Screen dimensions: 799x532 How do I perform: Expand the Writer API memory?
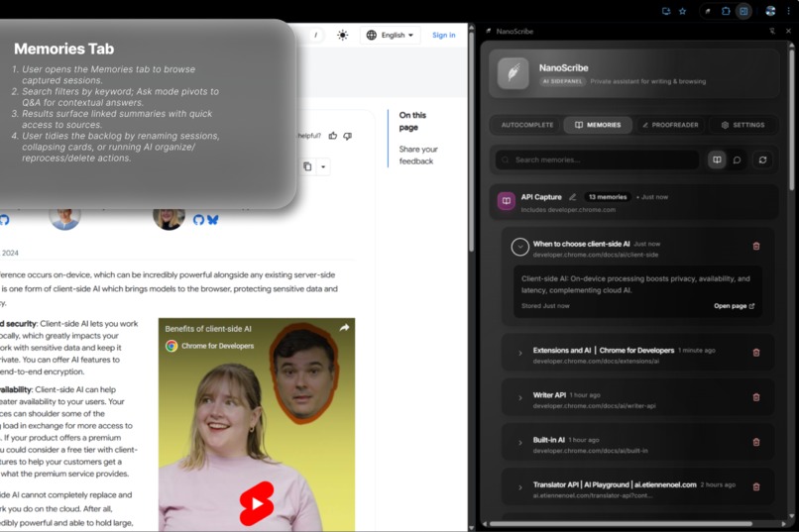[x=520, y=397]
